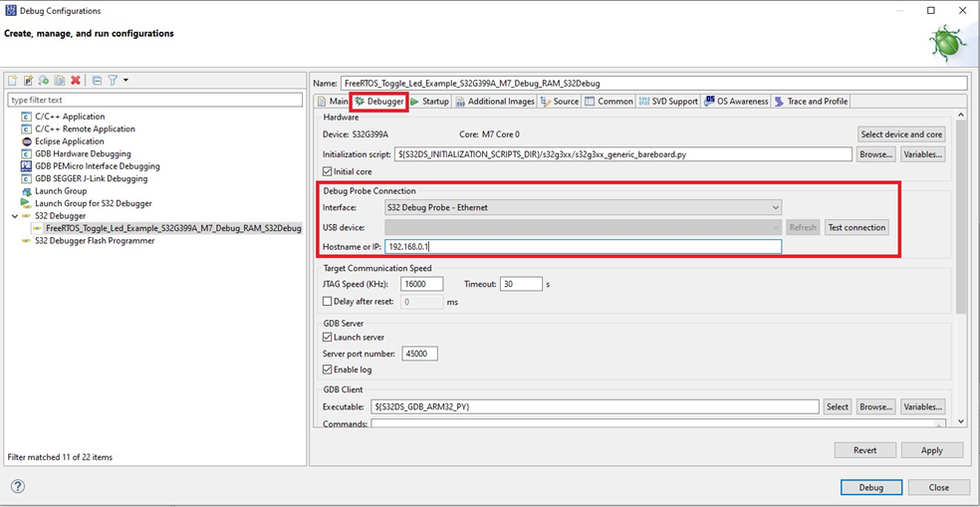Open the Trace and Profile tab

tap(811, 102)
